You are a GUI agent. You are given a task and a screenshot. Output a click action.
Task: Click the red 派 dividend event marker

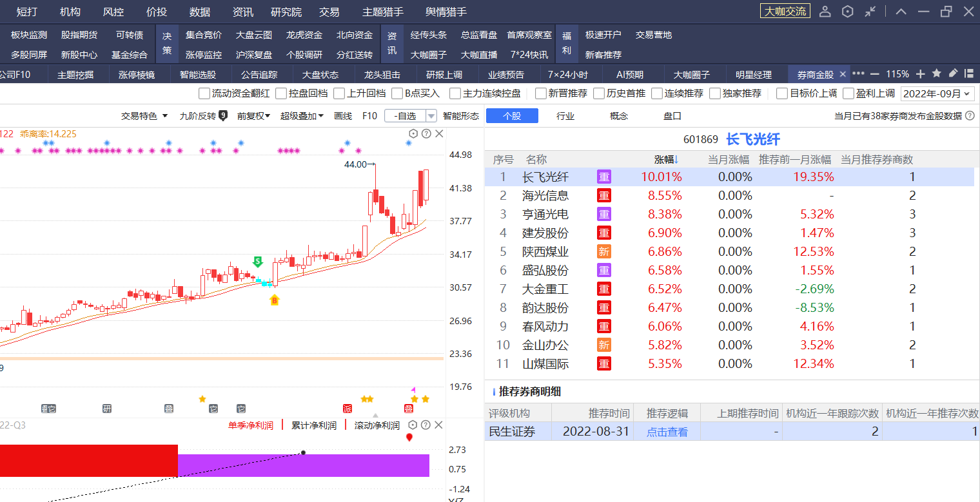pyautogui.click(x=348, y=408)
